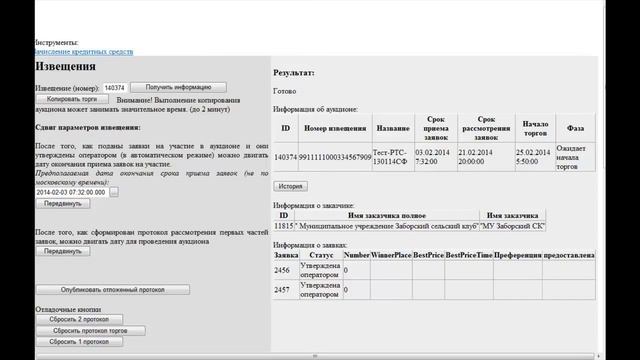Click the Получить информацию button
This screenshot has width=640, height=360.
tap(178, 87)
